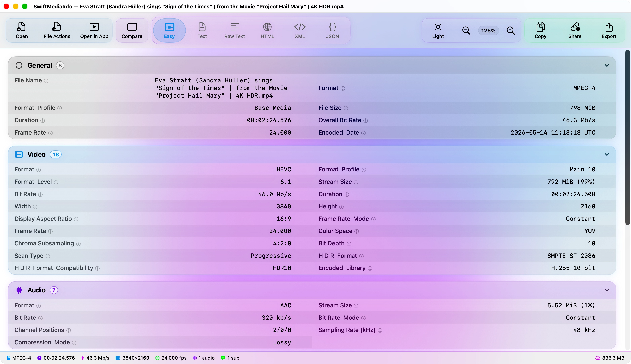Zoom in with the plus magnifier
Image resolution: width=631 pixels, height=364 pixels.
click(x=511, y=31)
